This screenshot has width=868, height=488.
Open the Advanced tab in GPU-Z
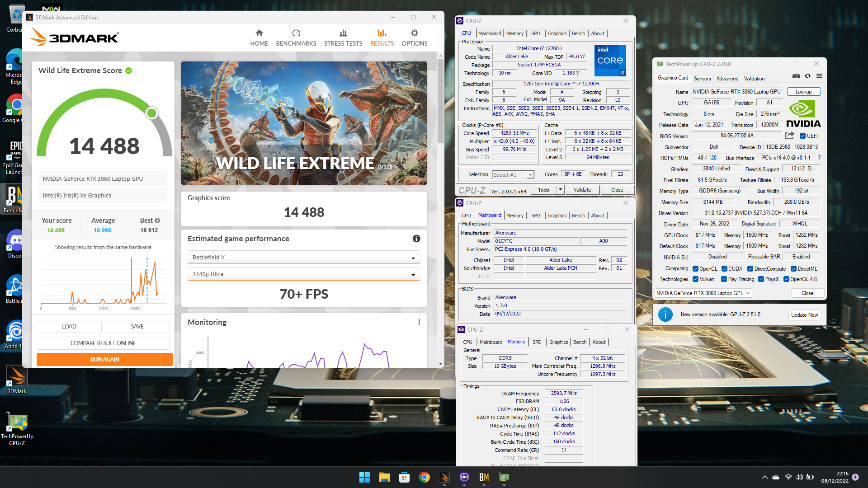[727, 78]
